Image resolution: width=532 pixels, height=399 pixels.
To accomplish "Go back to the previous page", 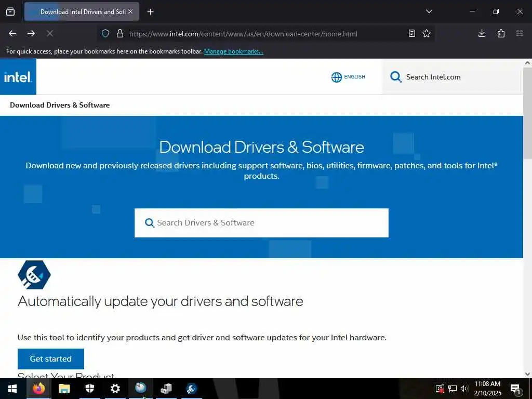I will [12, 33].
